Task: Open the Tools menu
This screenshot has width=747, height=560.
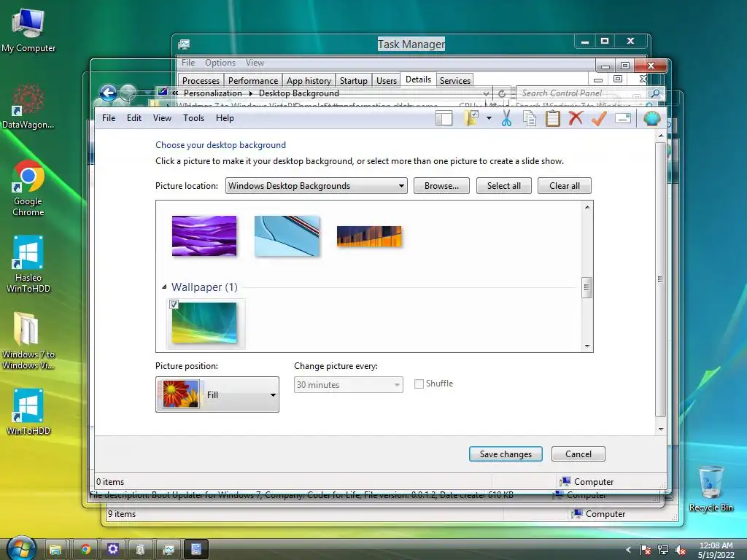Action: (193, 118)
